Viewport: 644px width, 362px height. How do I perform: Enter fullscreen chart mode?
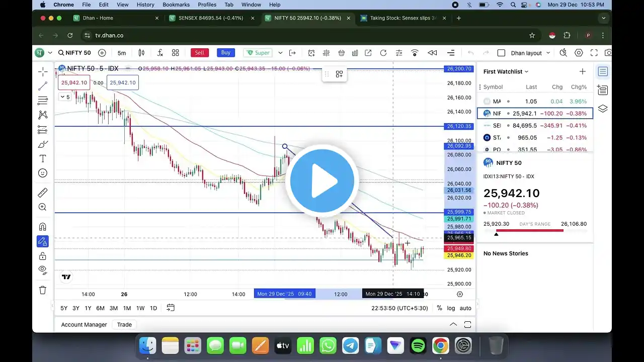[594, 53]
